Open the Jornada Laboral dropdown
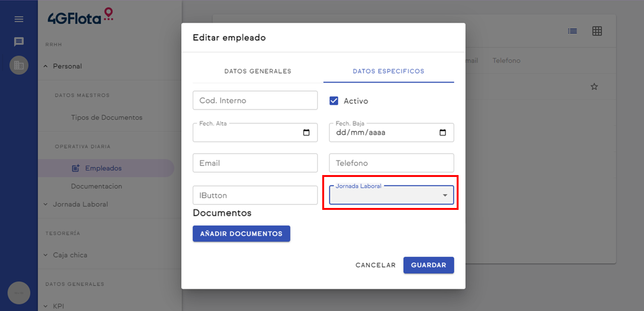The image size is (644, 311). tap(391, 196)
